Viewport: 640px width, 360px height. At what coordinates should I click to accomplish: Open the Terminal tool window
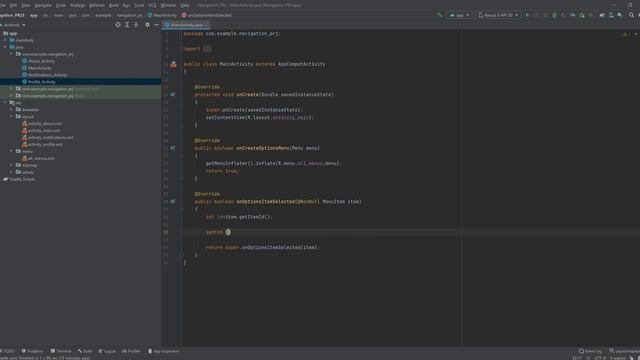(61, 351)
